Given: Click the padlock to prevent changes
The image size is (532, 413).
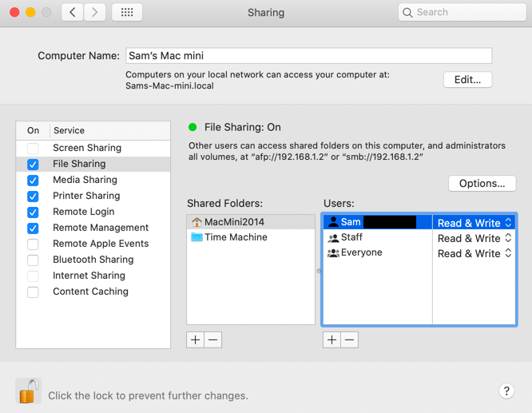Looking at the screenshot, I should pos(29,391).
